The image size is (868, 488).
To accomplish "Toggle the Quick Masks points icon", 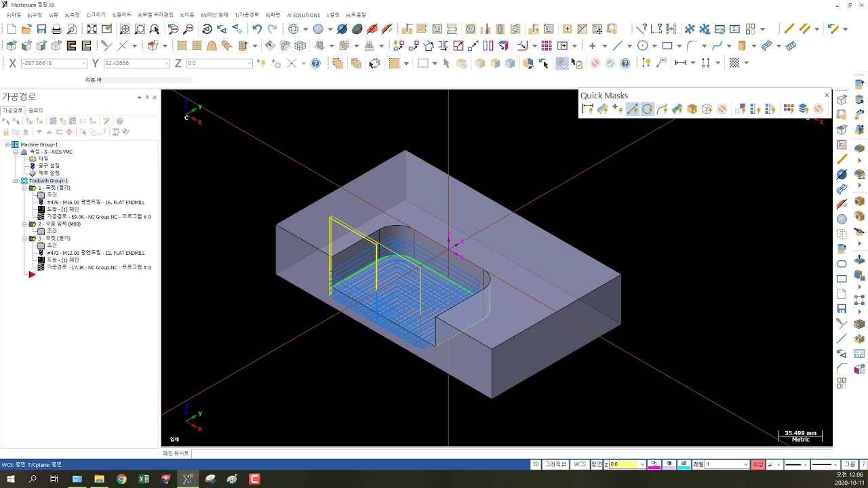I will [x=617, y=109].
